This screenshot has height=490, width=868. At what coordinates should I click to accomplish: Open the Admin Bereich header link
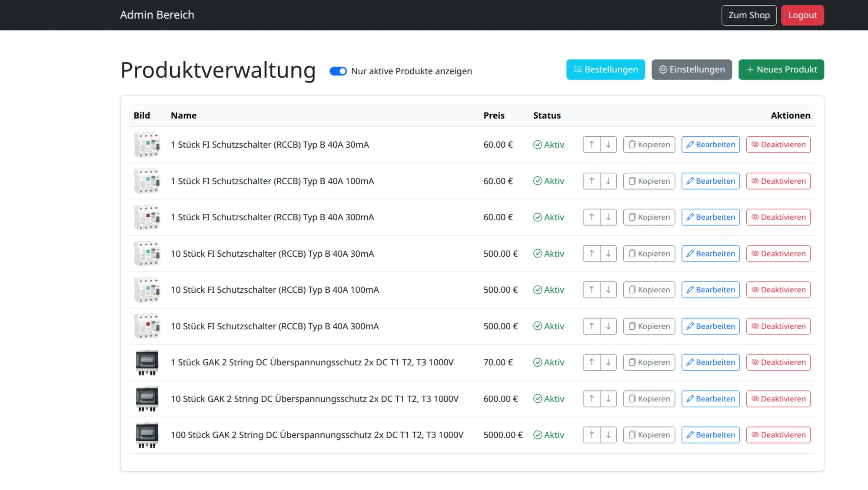point(157,15)
